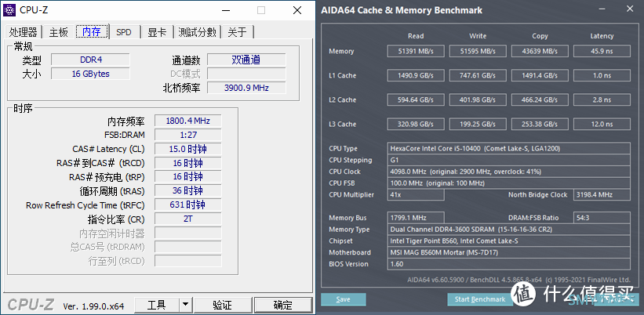This screenshot has height=315, width=644.
Task: Click the command rate 2T value
Action: click(187, 219)
